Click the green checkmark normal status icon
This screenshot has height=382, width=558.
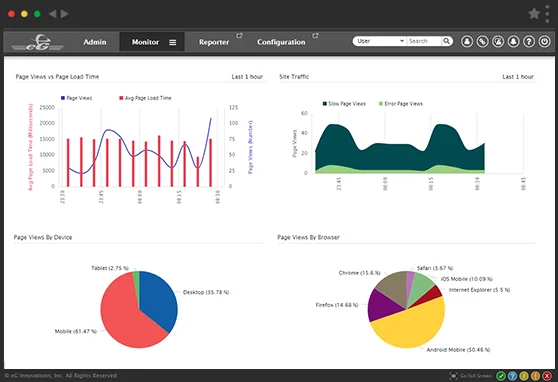point(501,376)
